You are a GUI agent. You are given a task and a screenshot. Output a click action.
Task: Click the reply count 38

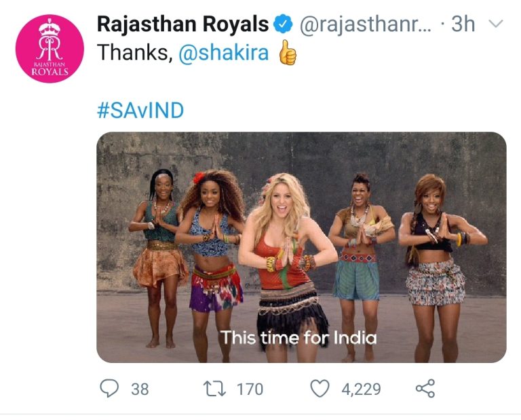point(140,389)
